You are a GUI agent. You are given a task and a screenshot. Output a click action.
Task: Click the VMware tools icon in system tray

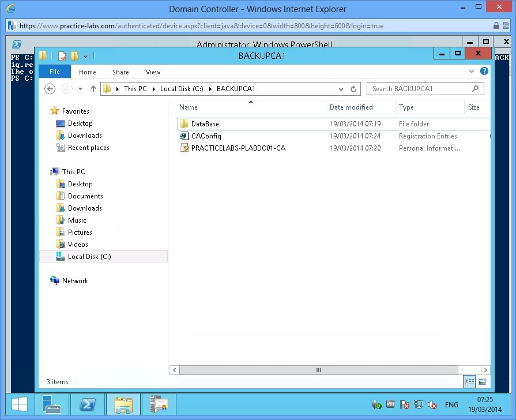[390, 404]
